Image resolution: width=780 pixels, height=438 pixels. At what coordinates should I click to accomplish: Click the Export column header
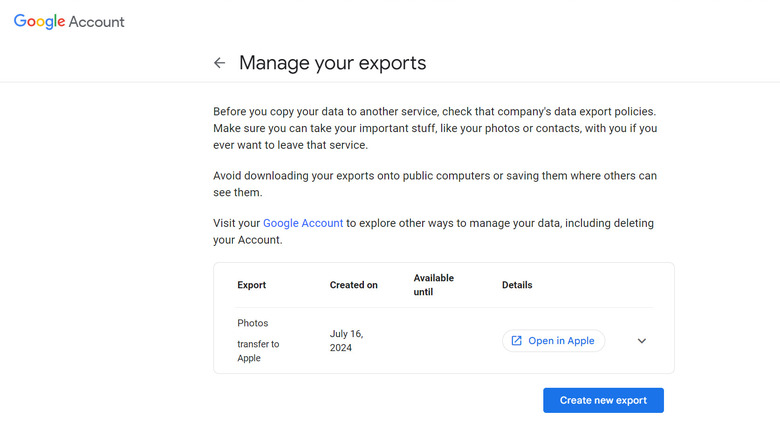[252, 285]
